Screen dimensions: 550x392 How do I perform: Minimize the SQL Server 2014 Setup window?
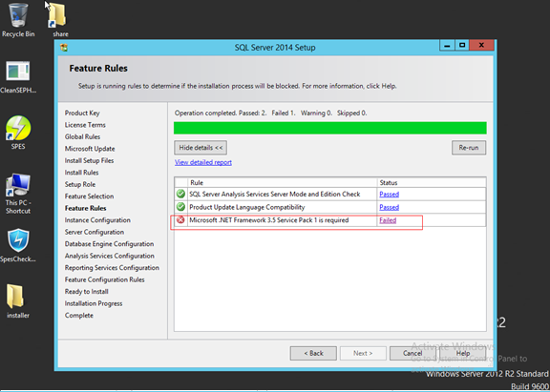click(447, 46)
